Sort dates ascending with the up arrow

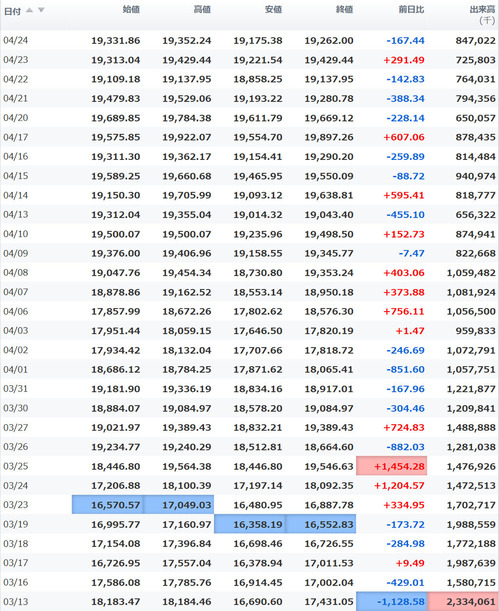tap(29, 11)
